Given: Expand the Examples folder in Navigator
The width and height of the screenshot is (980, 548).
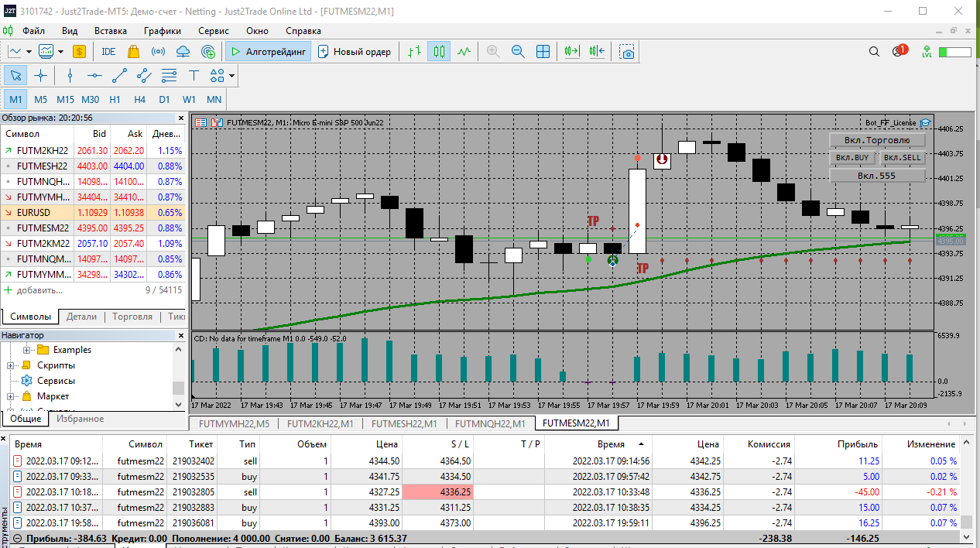Looking at the screenshot, I should tap(26, 350).
